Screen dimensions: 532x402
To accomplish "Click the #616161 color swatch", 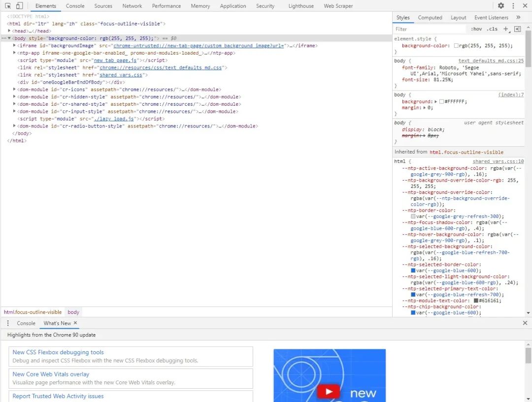I will (x=476, y=301).
